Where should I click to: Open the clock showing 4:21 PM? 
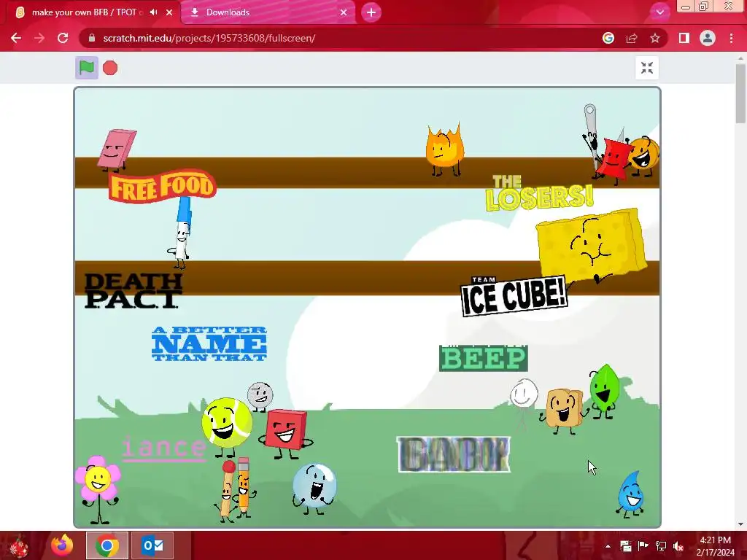715,546
